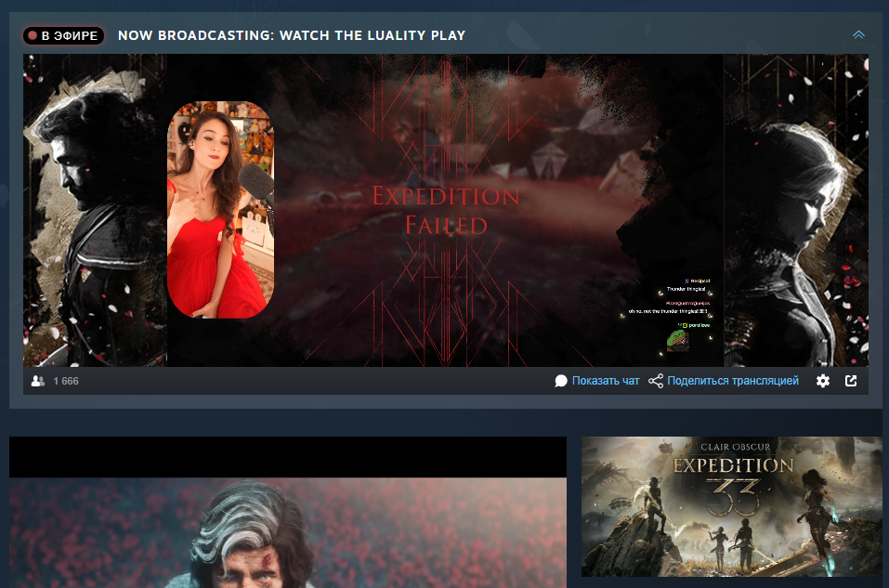Click the streamer webcam overlay in the broadcast
Image resolution: width=889 pixels, height=588 pixels.
click(220, 210)
